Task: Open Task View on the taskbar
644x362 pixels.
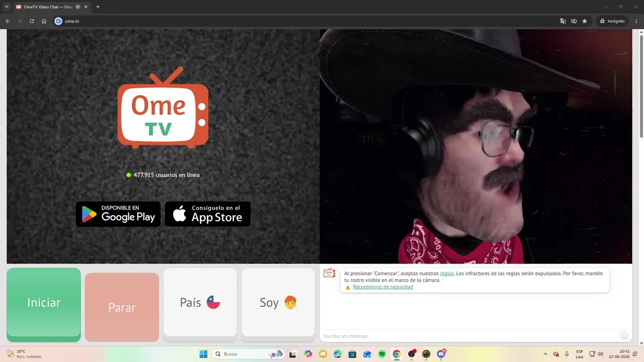Action: coord(293,354)
